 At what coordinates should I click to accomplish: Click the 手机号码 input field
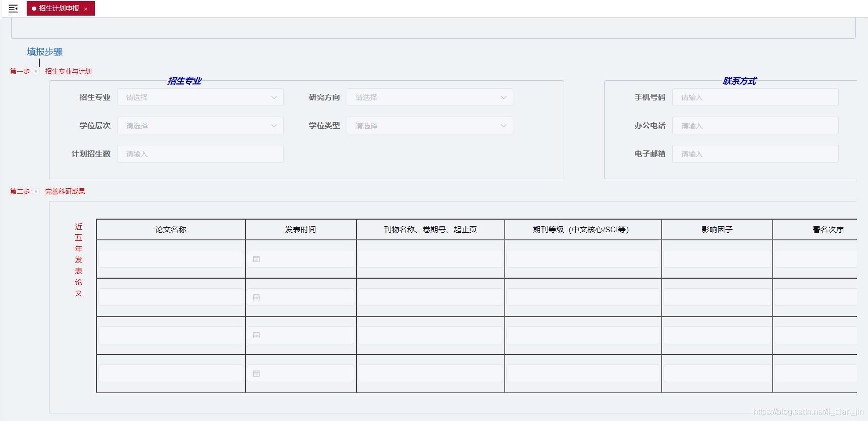(x=755, y=97)
